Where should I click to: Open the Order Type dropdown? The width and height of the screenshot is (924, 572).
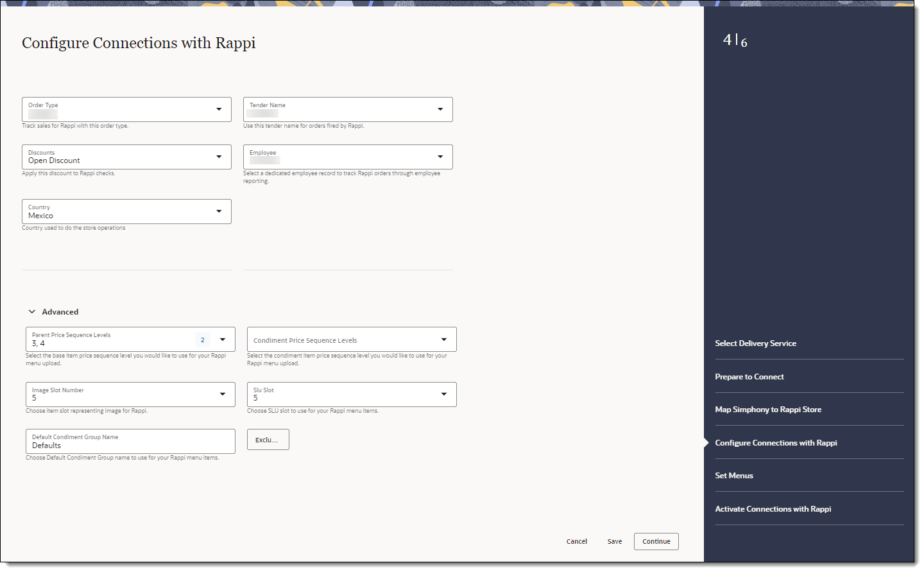tap(126, 109)
